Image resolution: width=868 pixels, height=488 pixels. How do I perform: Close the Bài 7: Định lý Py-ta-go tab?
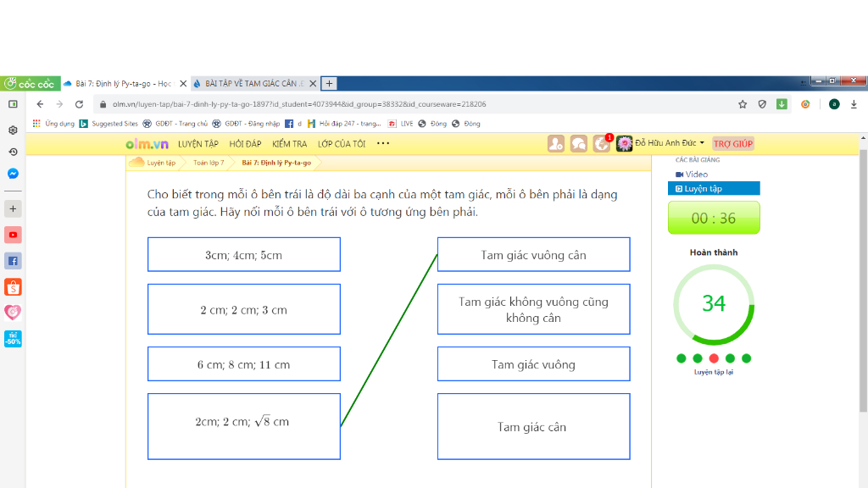[183, 84]
